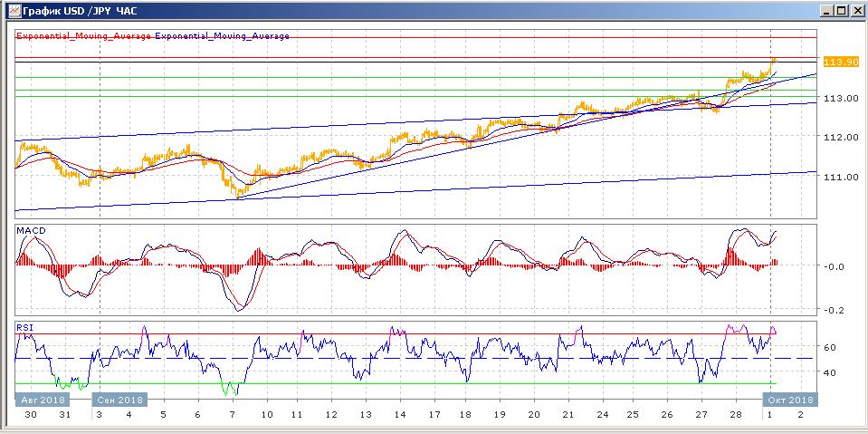Maximize the USD/JPY chart window

tap(842, 11)
